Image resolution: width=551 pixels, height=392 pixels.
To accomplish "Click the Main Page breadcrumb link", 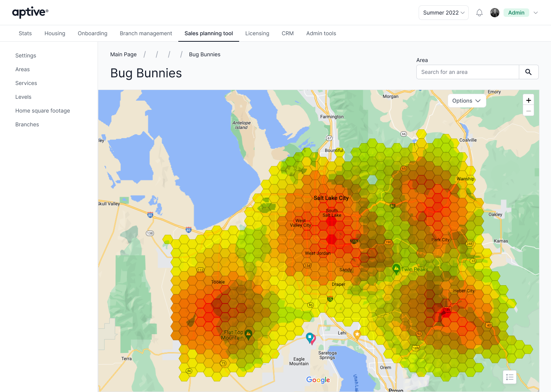I will coord(123,54).
